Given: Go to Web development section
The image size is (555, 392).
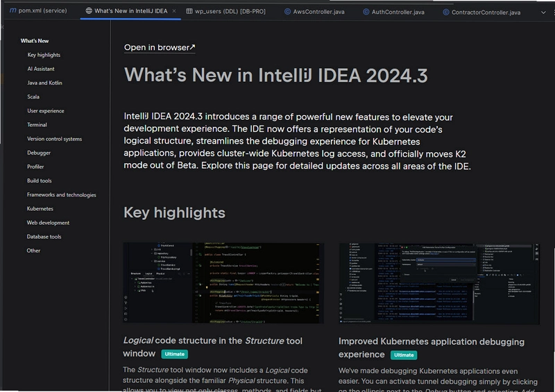Looking at the screenshot, I should pyautogui.click(x=48, y=223).
